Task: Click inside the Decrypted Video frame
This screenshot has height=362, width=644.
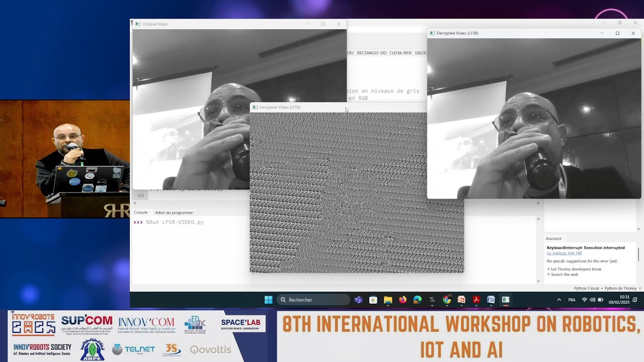Action: [534, 119]
